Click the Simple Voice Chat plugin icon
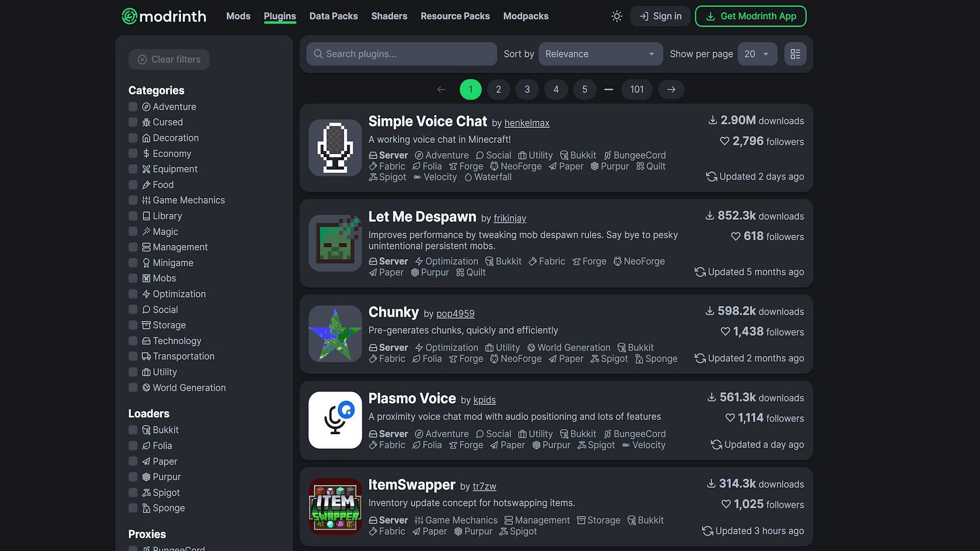The height and width of the screenshot is (551, 980). tap(334, 147)
